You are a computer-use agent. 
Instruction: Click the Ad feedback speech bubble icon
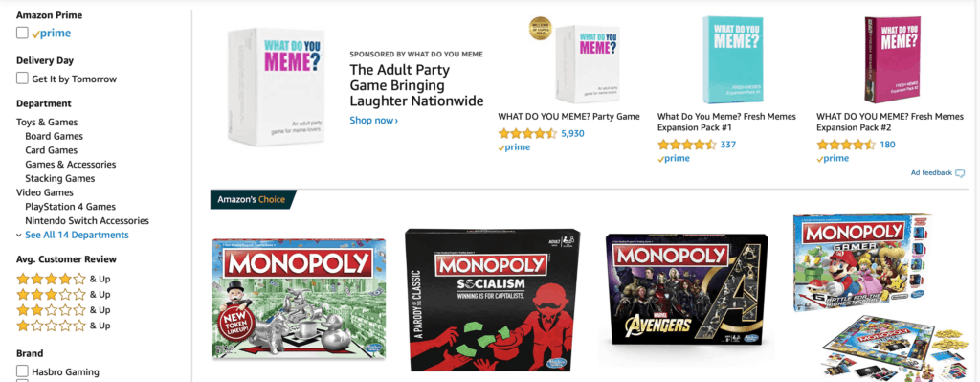[x=960, y=173]
